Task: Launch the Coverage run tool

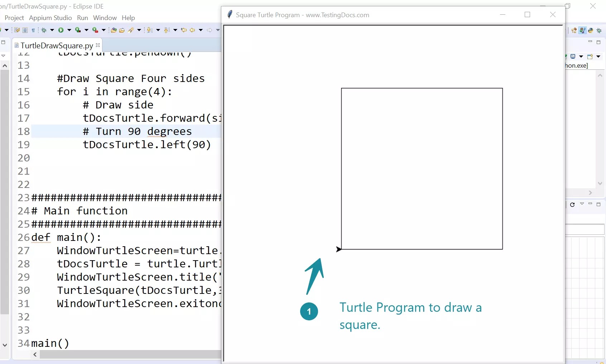Action: pos(79,30)
